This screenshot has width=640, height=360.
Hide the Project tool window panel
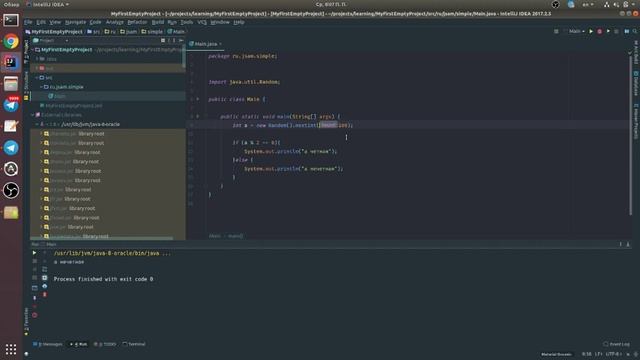point(181,40)
